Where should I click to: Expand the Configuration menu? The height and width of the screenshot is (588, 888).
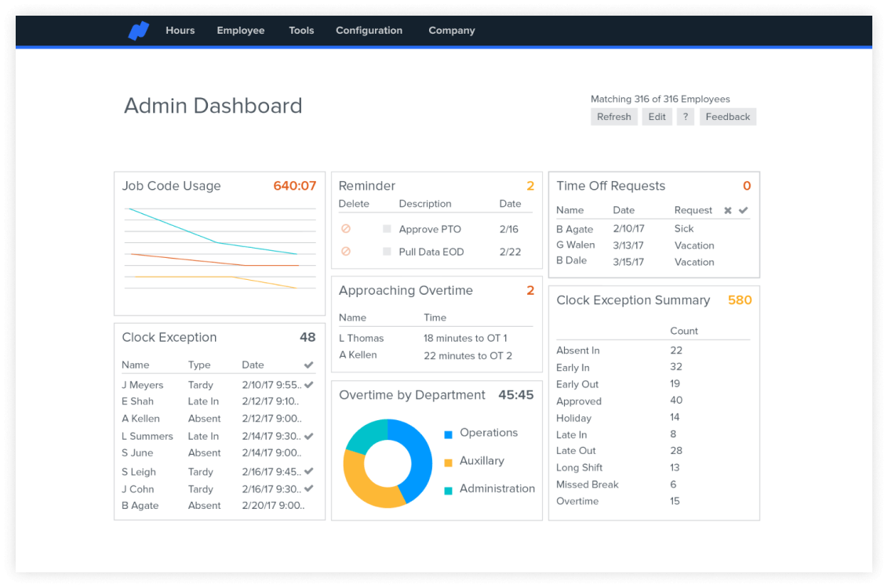coord(369,31)
